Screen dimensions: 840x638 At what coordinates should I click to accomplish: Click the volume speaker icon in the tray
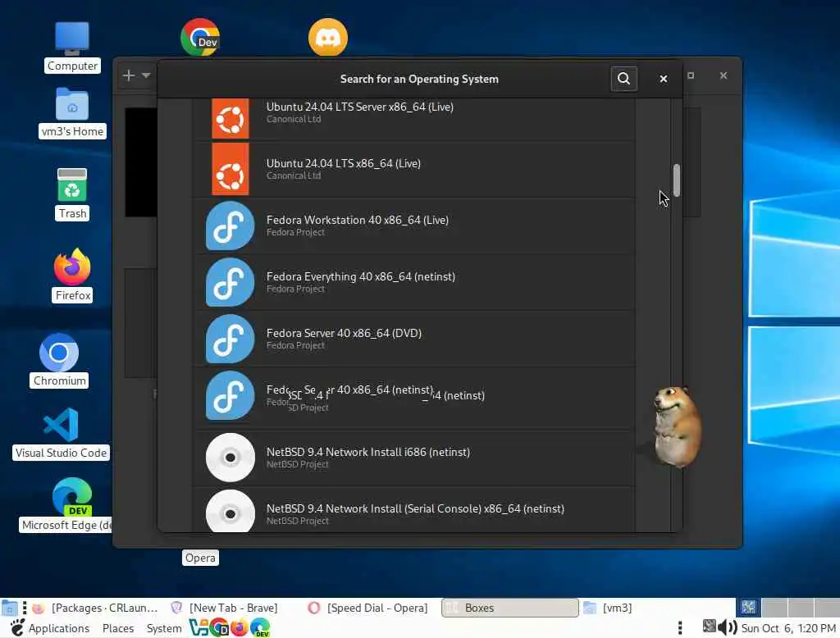pyautogui.click(x=728, y=627)
